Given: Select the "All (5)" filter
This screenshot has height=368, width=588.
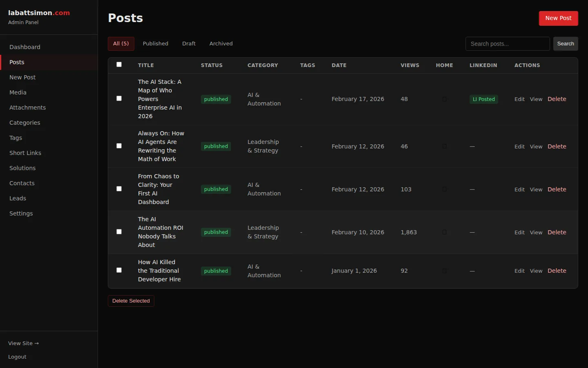Looking at the screenshot, I should coord(121,43).
